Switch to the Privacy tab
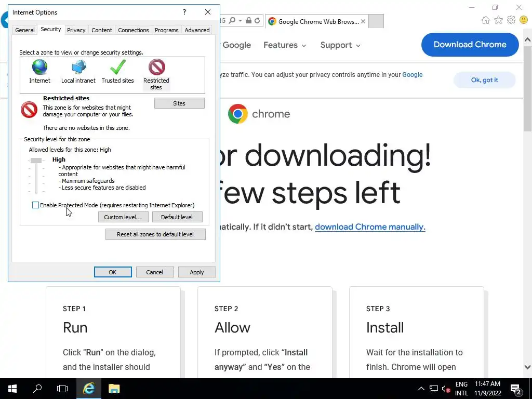 point(76,30)
